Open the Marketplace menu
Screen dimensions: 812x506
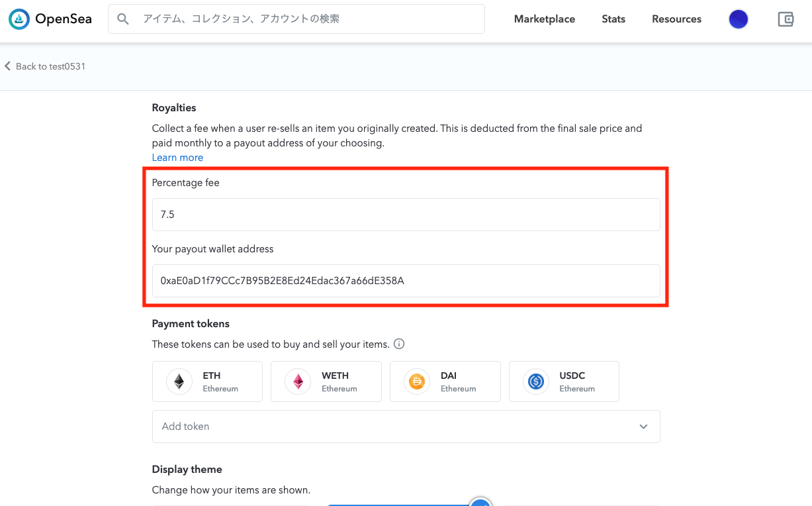[x=545, y=19]
